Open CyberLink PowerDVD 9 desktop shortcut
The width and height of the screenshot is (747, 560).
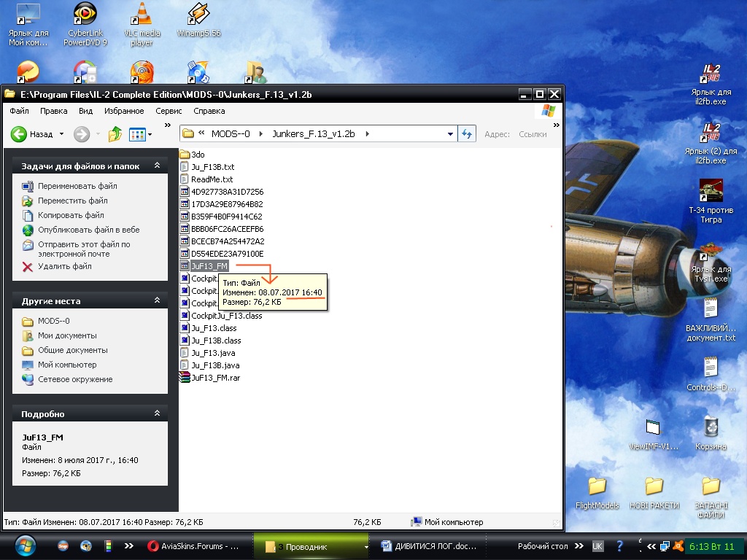(x=85, y=24)
